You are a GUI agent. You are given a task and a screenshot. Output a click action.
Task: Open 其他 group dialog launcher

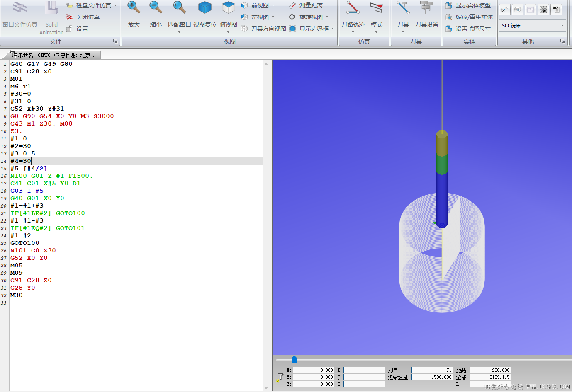[x=562, y=41]
